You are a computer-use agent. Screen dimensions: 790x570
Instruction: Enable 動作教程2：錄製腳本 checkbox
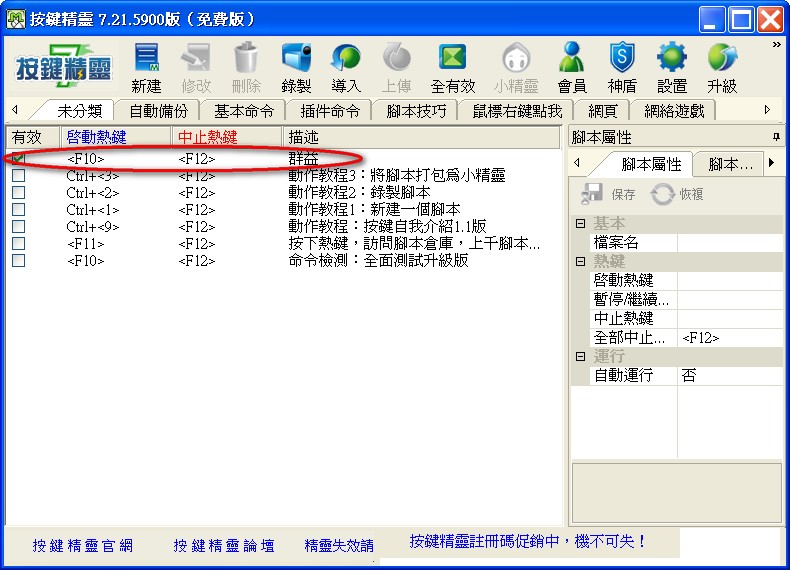pos(19,193)
